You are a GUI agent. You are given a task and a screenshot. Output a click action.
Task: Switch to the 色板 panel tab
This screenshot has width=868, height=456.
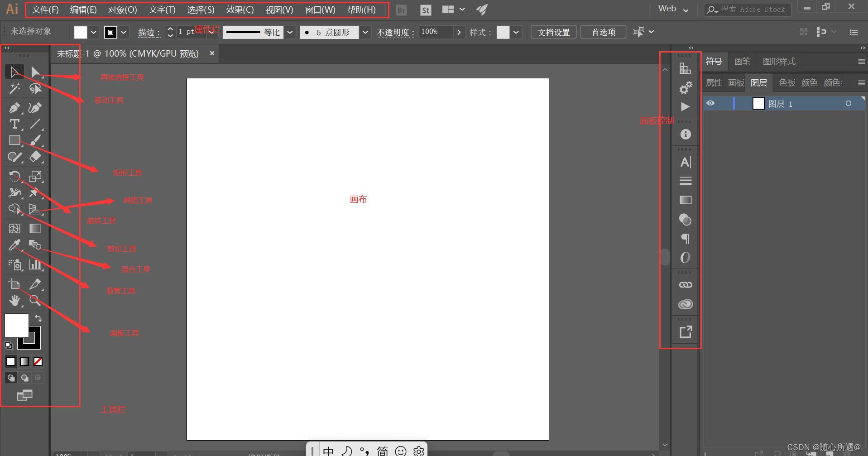pyautogui.click(x=787, y=82)
